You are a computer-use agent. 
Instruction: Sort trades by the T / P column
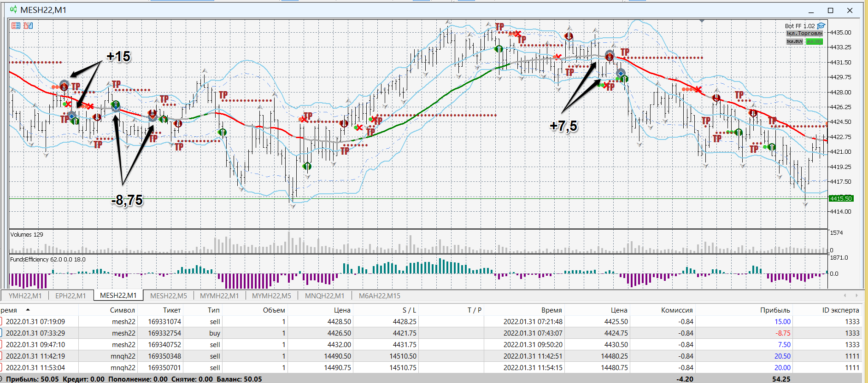[x=474, y=310]
